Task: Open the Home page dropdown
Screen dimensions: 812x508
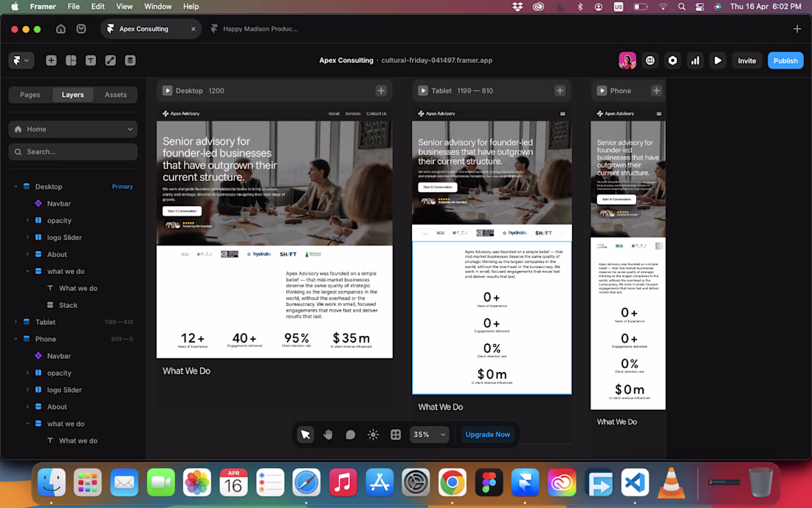Action: tap(73, 129)
